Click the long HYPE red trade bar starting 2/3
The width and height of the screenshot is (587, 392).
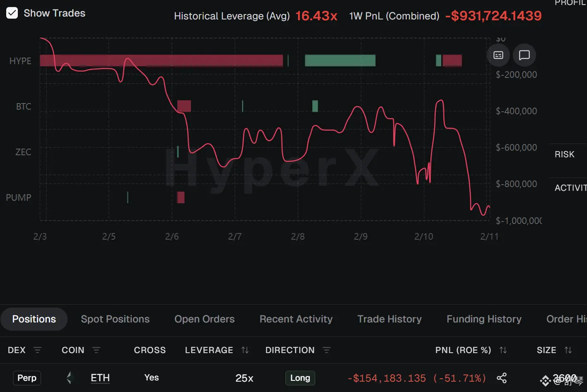162,61
